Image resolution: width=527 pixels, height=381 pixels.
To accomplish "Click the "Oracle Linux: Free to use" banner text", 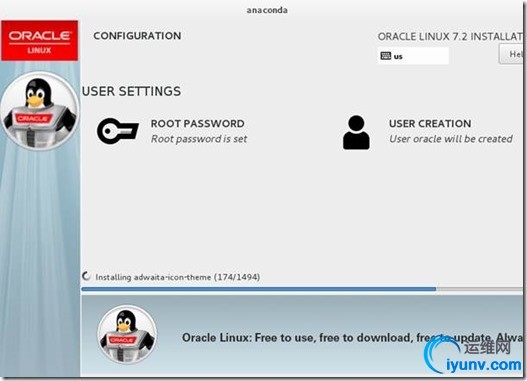I will [x=352, y=337].
